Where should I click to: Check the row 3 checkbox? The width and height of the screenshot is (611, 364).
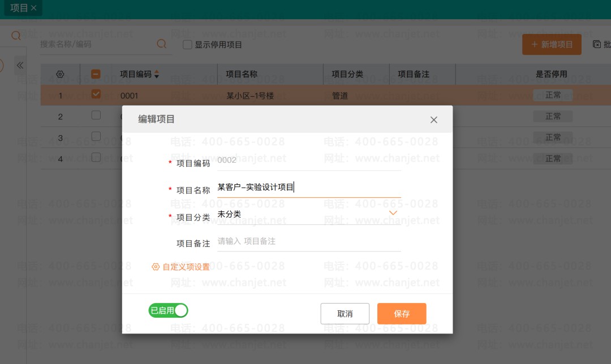coord(96,136)
